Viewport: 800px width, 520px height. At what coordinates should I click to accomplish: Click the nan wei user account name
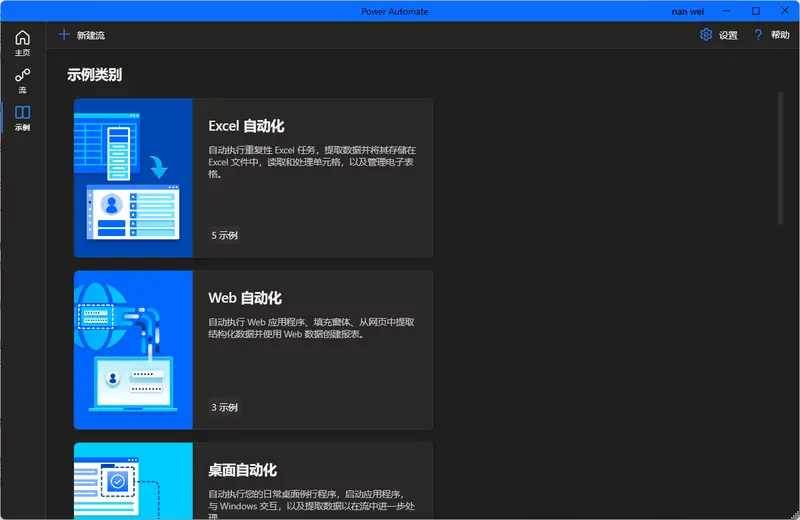[688, 11]
